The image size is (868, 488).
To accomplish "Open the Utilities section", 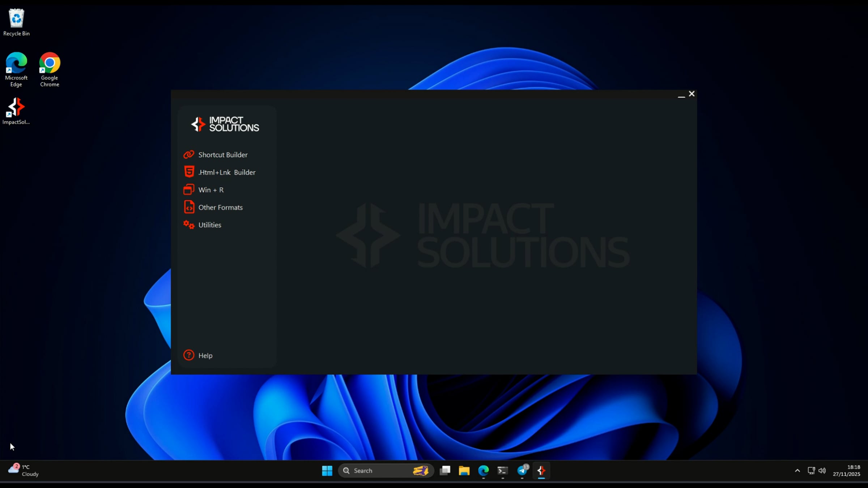I will (x=202, y=225).
